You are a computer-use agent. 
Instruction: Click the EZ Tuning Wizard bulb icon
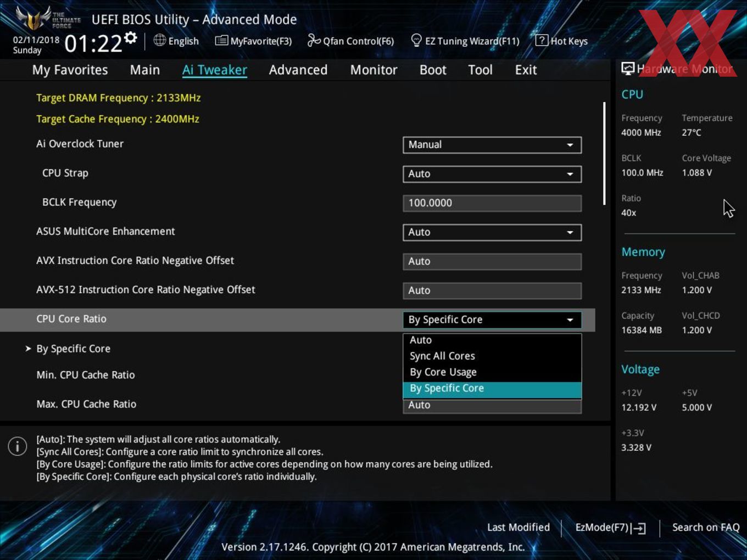(x=416, y=40)
